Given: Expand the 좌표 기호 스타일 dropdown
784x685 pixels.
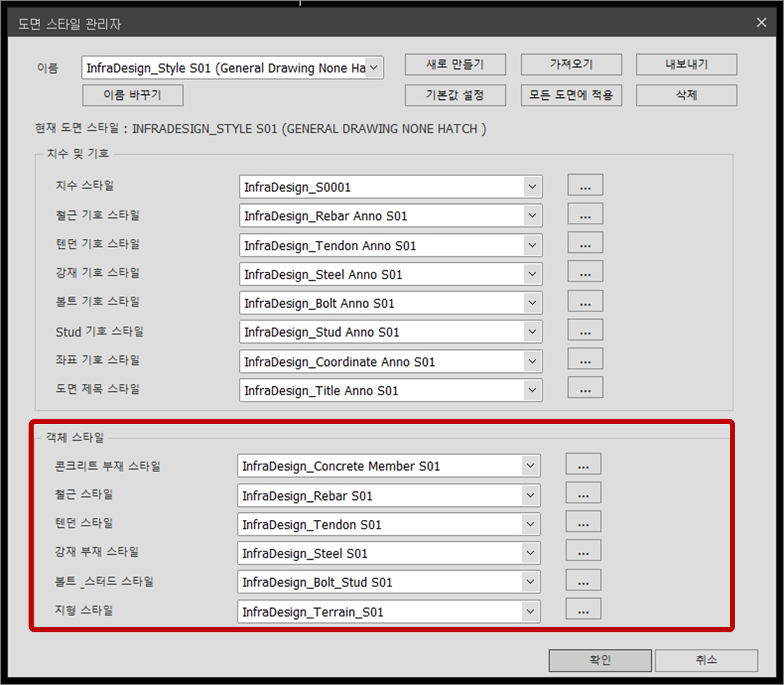Looking at the screenshot, I should pyautogui.click(x=532, y=361).
